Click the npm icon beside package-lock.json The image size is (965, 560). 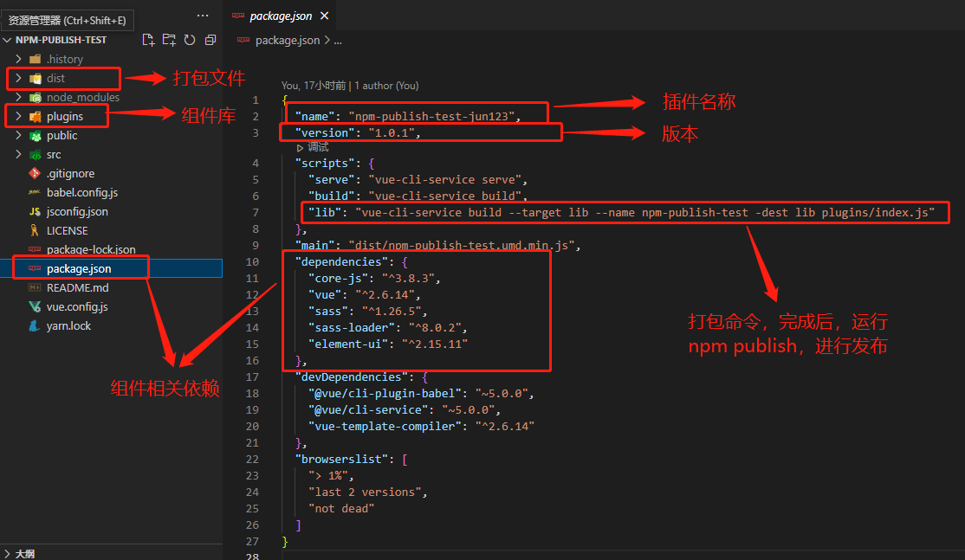tap(35, 249)
